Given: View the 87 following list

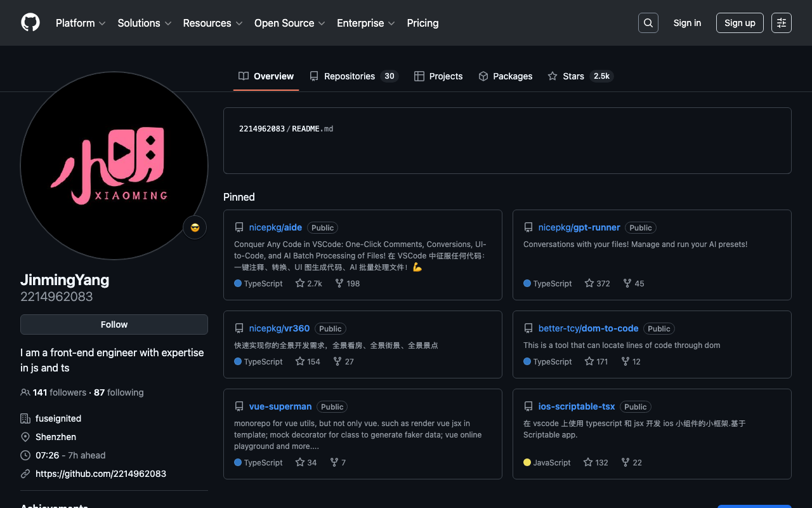Looking at the screenshot, I should (119, 392).
